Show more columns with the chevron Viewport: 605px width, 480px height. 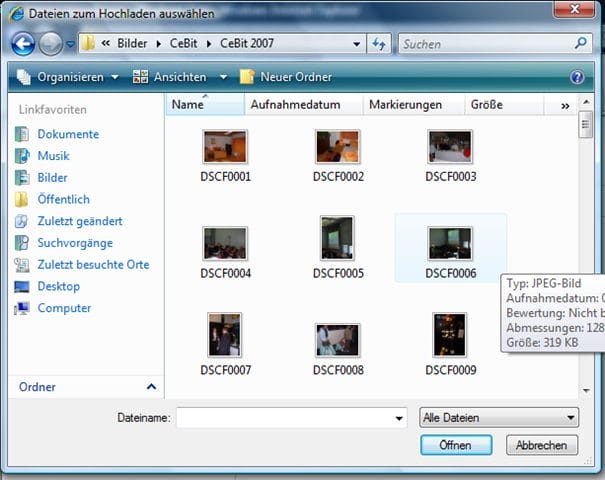tap(565, 105)
